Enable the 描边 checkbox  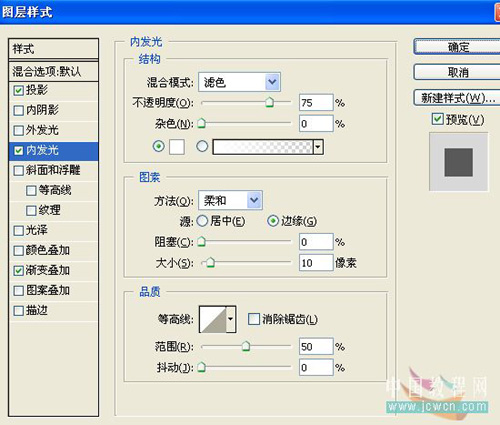tap(19, 311)
